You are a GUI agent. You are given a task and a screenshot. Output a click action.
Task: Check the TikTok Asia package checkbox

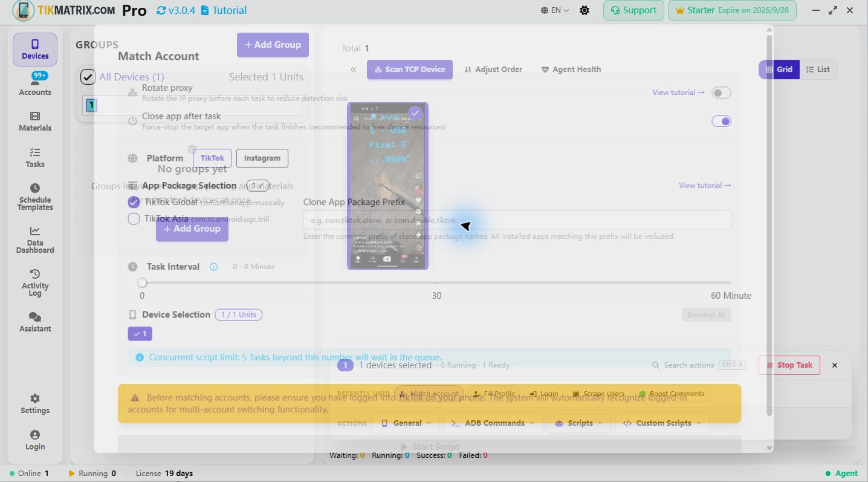[x=134, y=219]
